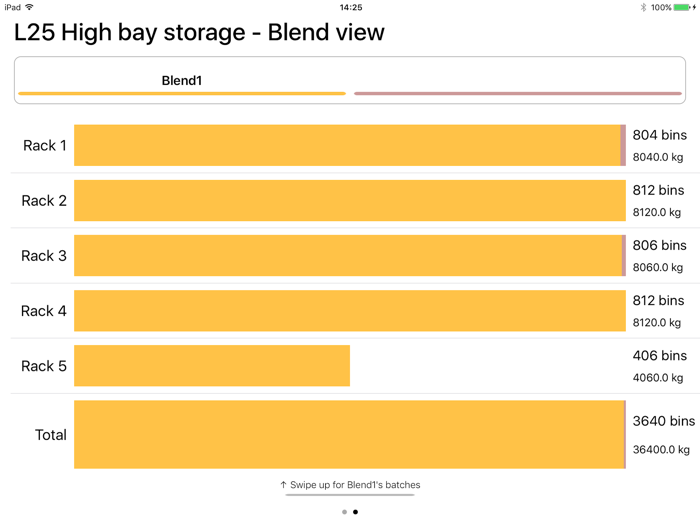Tap the Wi-Fi icon in status bar
This screenshot has height=525, width=700.
pyautogui.click(x=30, y=7)
